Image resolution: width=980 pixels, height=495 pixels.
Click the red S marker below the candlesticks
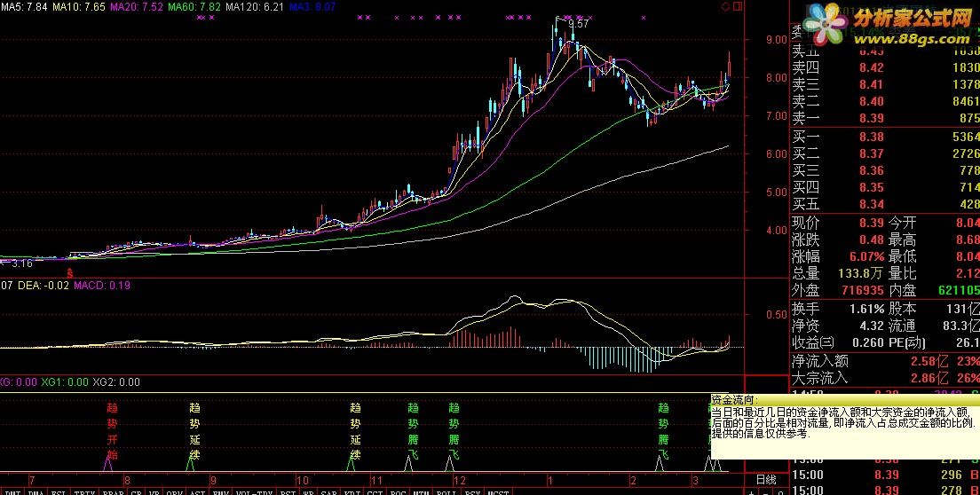tap(71, 272)
